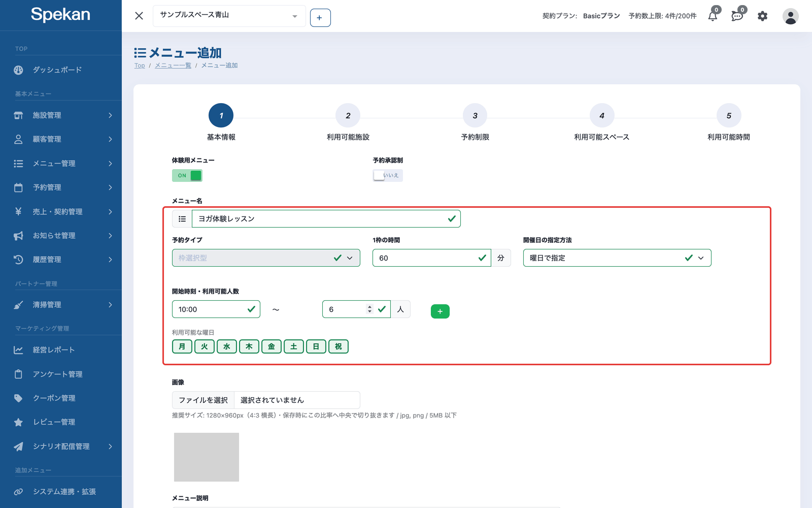Click the レビュー管理 star icon
Viewport: 812px width, 508px height.
point(18,422)
